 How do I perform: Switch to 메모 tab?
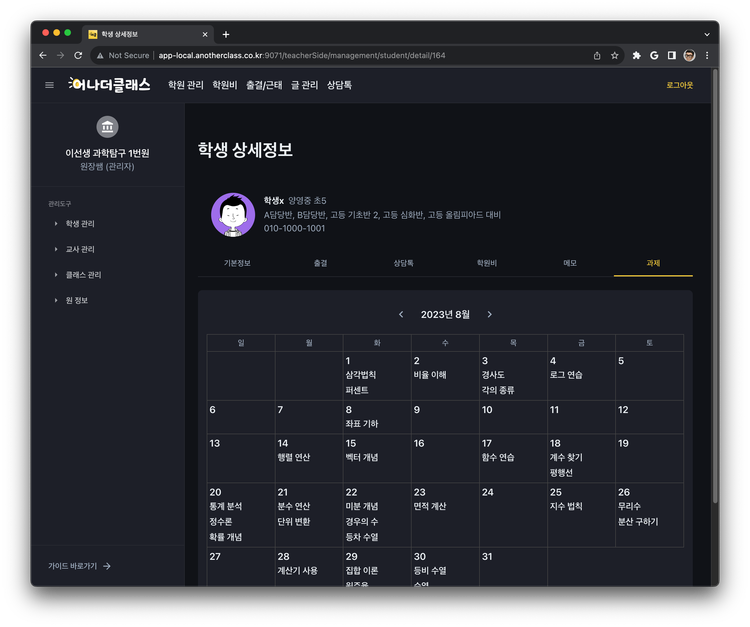pyautogui.click(x=570, y=263)
